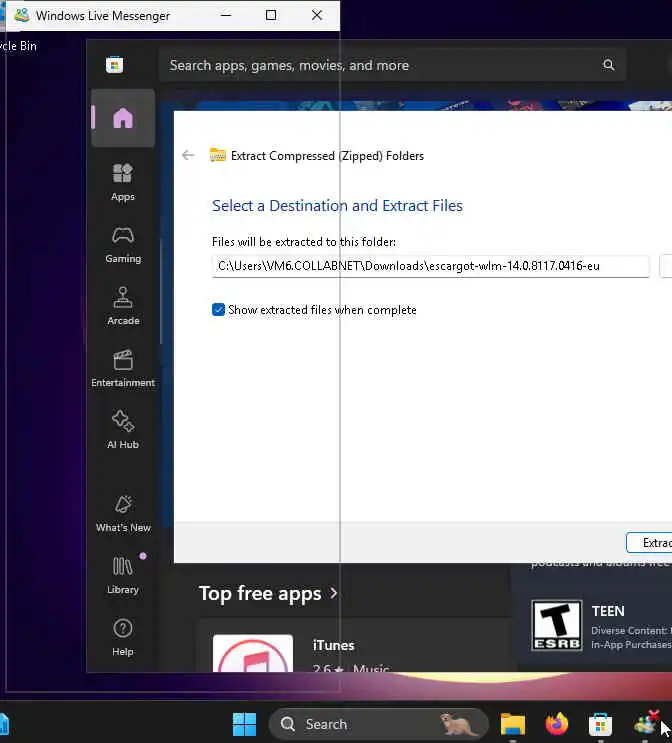This screenshot has width=672, height=743.
Task: Click the Extract button
Action: [x=649, y=543]
